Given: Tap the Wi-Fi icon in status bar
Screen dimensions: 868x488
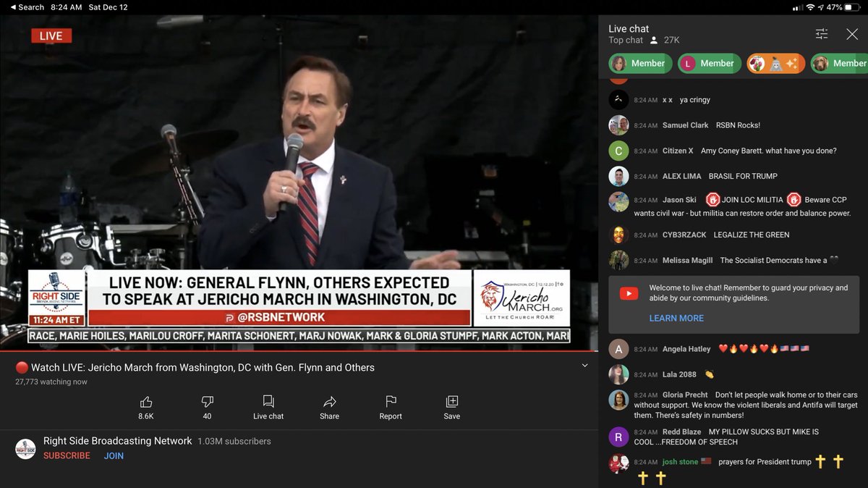Looking at the screenshot, I should point(810,7).
